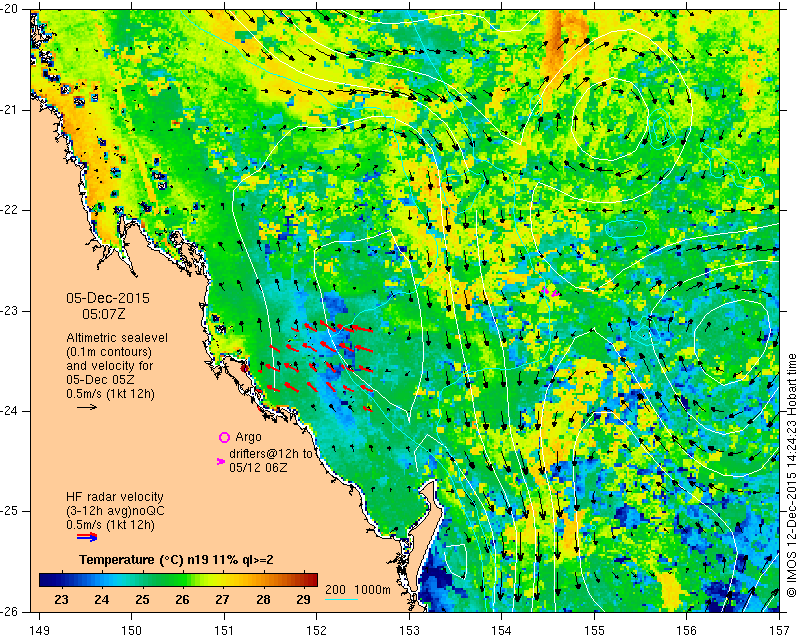800x640 pixels.
Task: Click the 'Altimetric sealevel' legend text
Action: pos(117,338)
